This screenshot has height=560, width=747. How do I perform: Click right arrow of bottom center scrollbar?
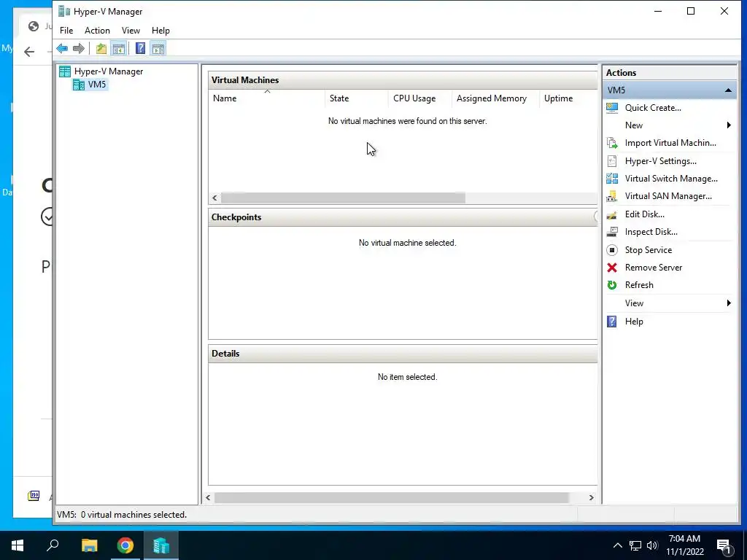pyautogui.click(x=591, y=497)
